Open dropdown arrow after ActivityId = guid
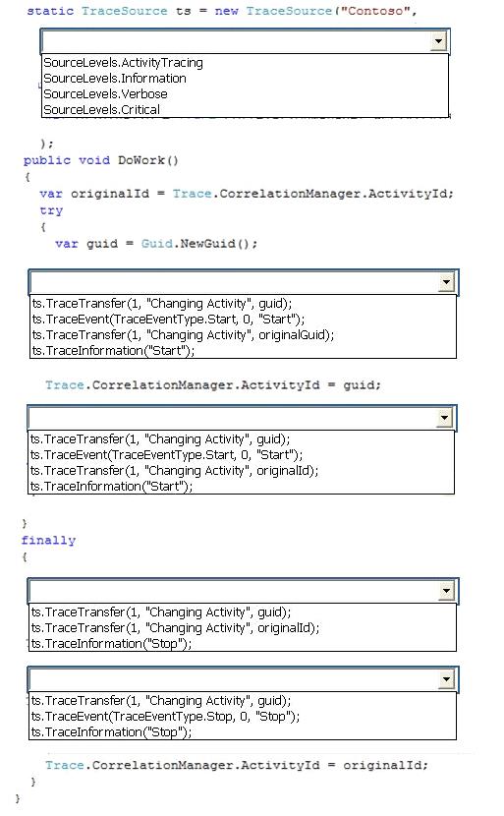Image resolution: width=504 pixels, height=816 pixels. coord(444,418)
